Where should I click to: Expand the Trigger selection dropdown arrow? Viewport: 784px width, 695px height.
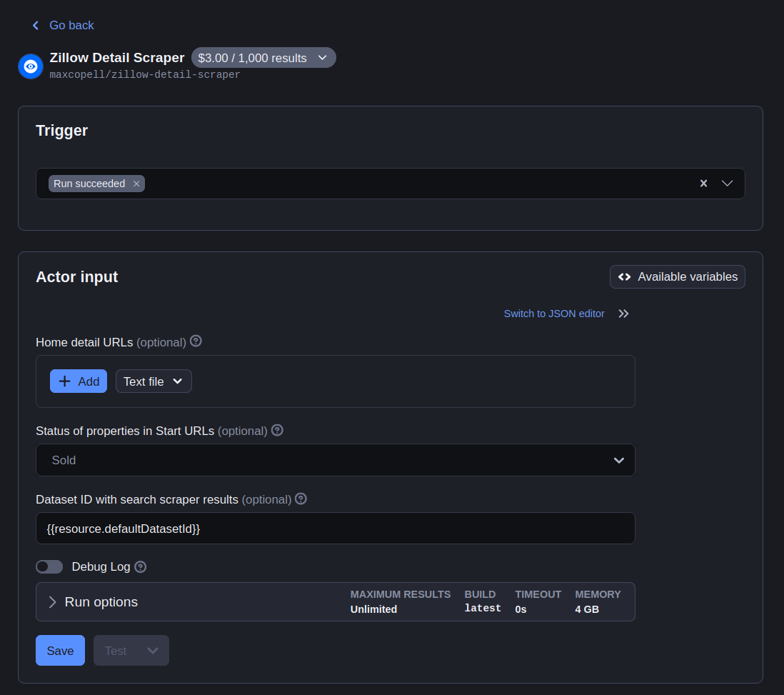tap(727, 183)
